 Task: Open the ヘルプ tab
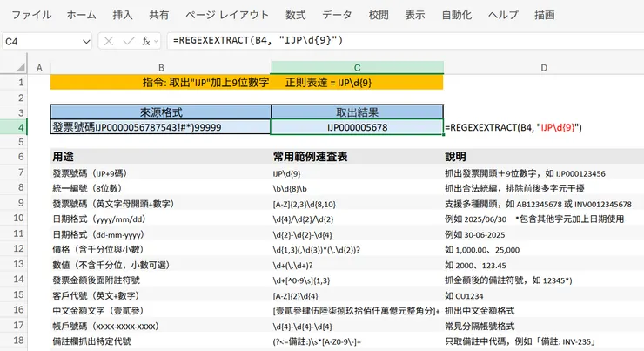(503, 15)
